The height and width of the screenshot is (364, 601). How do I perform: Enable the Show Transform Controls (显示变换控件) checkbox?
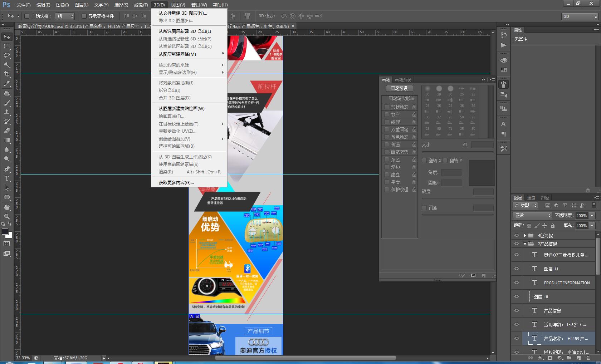(x=84, y=16)
